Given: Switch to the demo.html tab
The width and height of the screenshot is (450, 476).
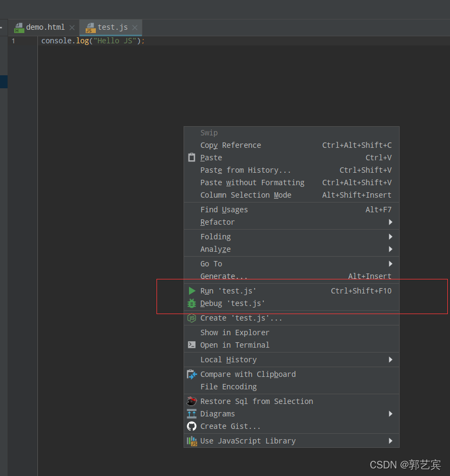Looking at the screenshot, I should [44, 28].
